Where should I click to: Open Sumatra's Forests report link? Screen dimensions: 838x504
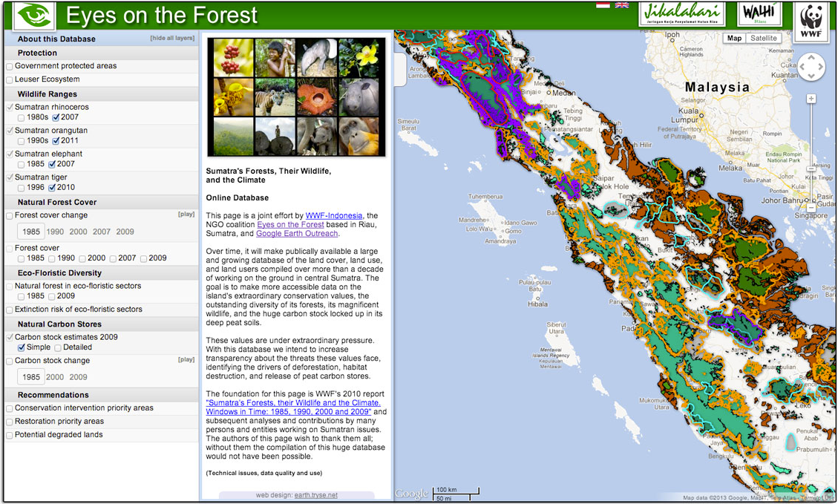293,408
